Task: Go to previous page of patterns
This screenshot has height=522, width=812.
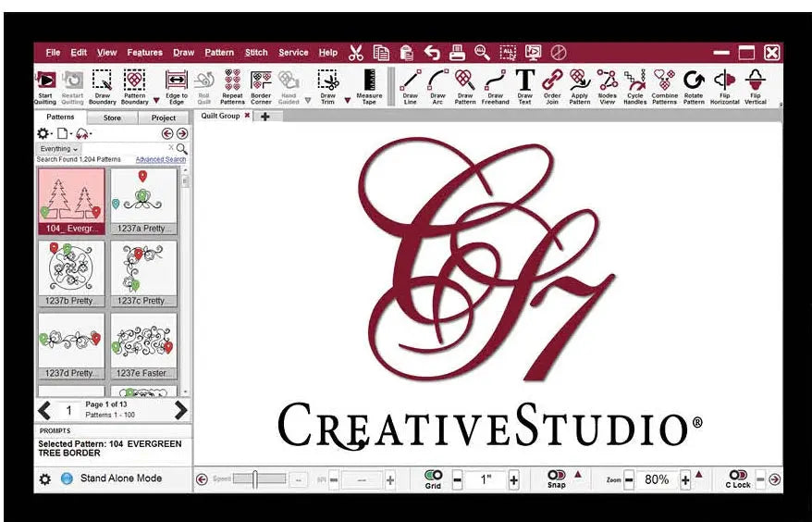Action: (44, 410)
